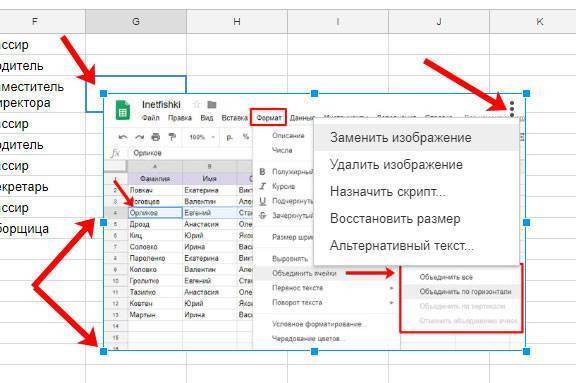Select 'Восстановить размер' menu entry
This screenshot has width=576, height=383.
click(x=417, y=218)
